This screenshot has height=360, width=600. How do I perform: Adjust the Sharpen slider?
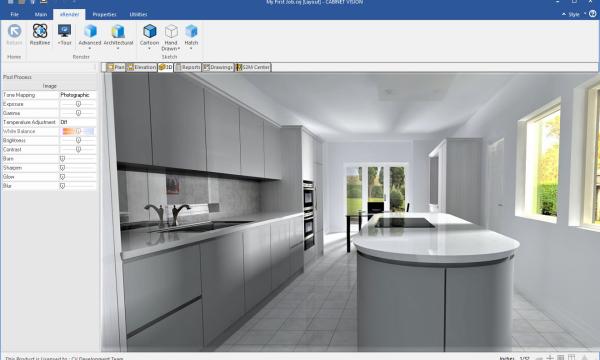click(x=78, y=168)
